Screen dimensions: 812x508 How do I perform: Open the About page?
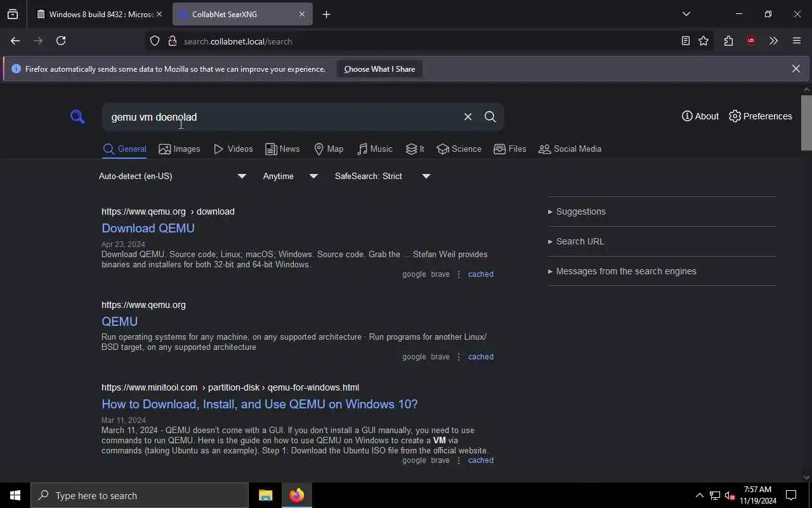(700, 116)
